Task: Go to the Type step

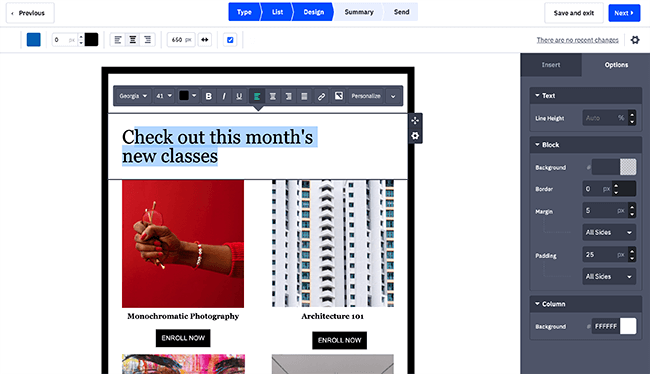Action: point(244,12)
